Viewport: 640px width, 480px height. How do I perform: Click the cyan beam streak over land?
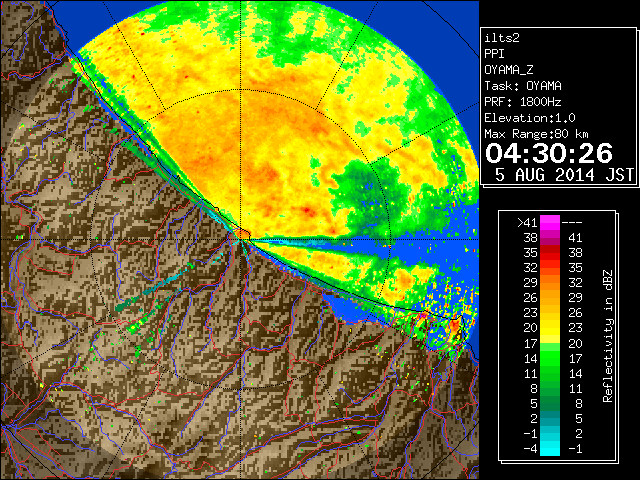(x=167, y=282)
